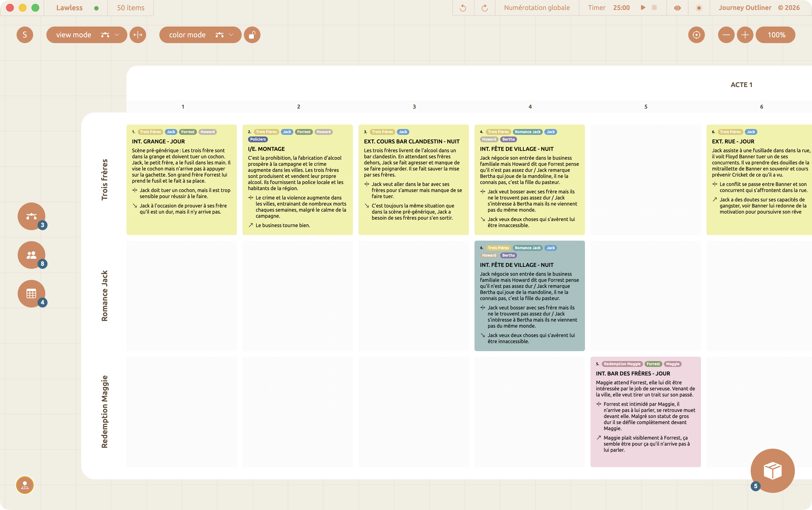The image size is (812, 510).
Task: Open storylines sidebar icon with badge 3
Action: pos(32,216)
